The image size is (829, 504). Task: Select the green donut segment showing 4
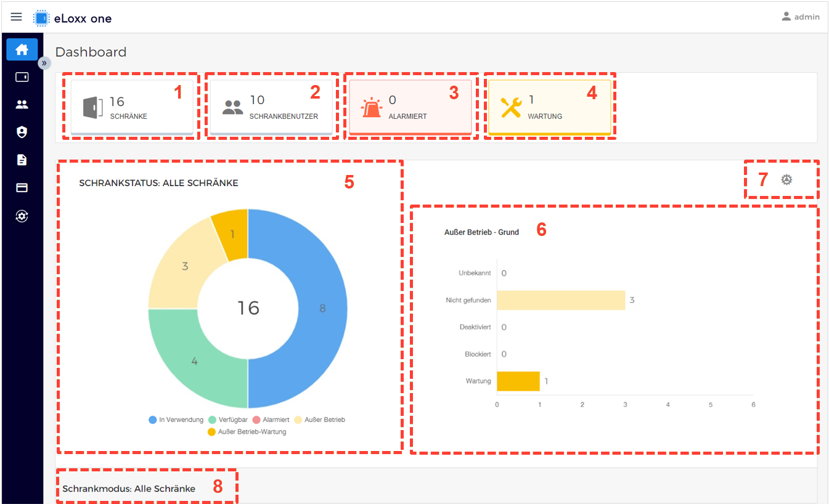pyautogui.click(x=195, y=360)
